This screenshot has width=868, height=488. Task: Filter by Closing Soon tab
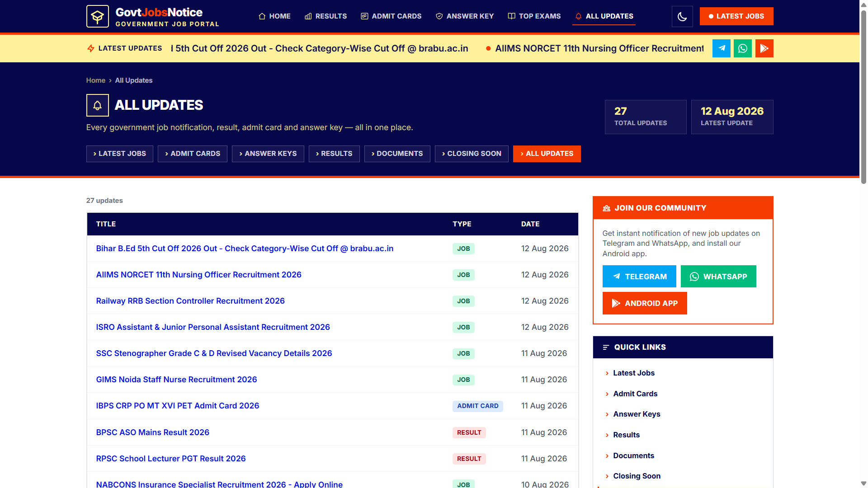472,154
